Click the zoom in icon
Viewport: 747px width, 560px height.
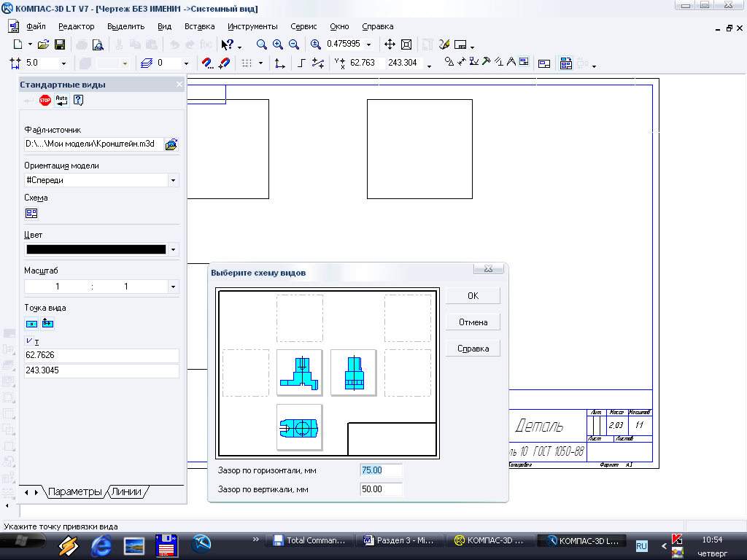pos(278,44)
